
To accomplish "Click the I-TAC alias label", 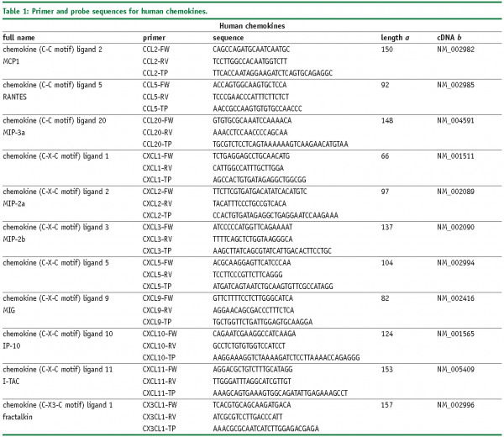I will 14,380.
